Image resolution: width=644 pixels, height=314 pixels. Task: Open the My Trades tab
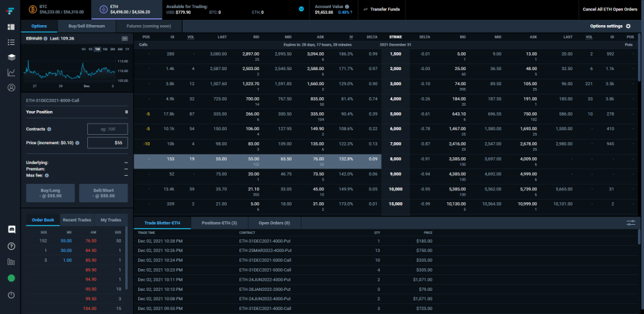(x=111, y=220)
